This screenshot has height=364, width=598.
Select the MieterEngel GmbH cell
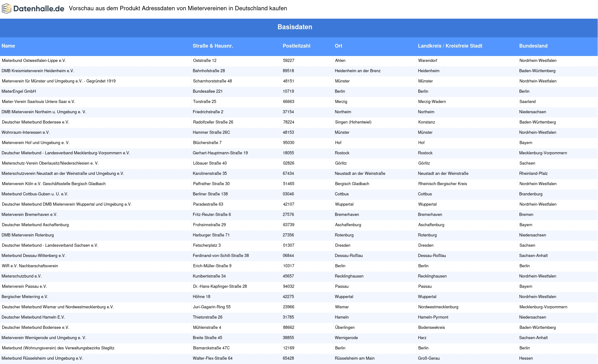click(19, 91)
